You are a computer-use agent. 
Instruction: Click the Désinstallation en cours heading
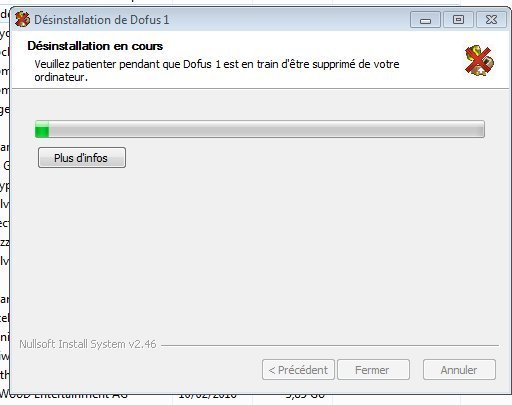tap(95, 46)
